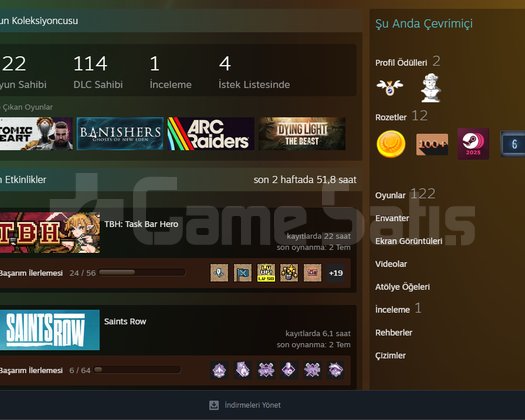525x420 pixels.
Task: Open the second Saints Row achievement icon
Action: pos(243,370)
